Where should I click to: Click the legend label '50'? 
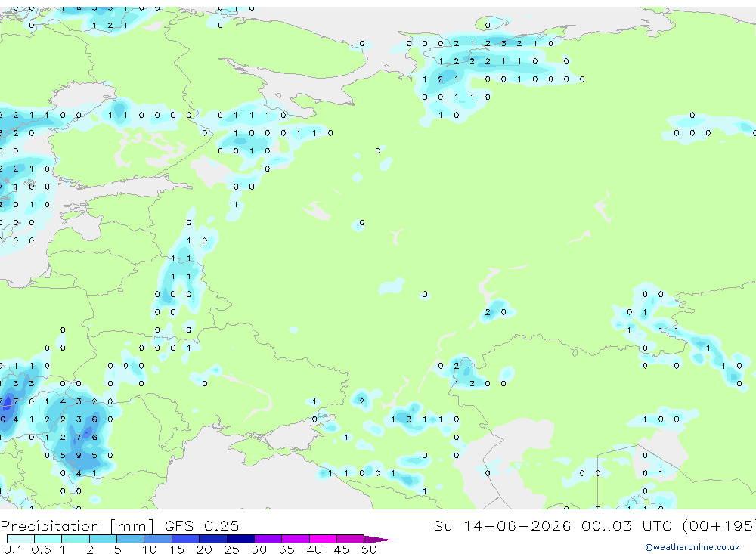coord(369,549)
